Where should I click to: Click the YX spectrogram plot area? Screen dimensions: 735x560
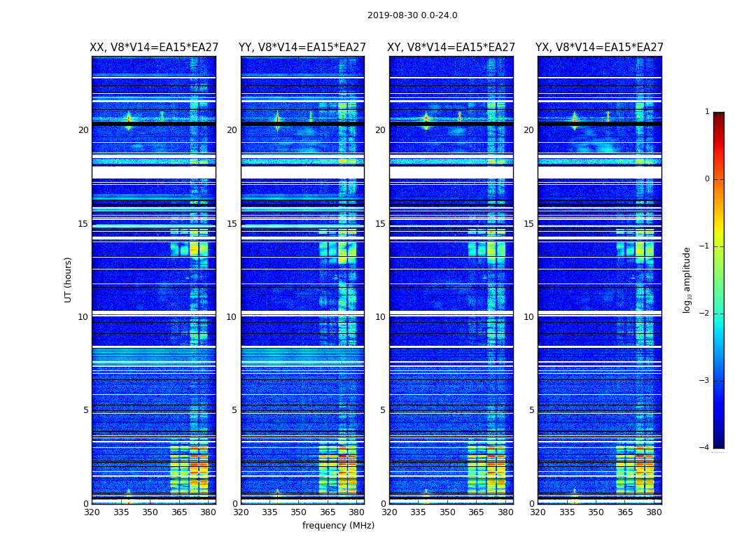[599, 280]
